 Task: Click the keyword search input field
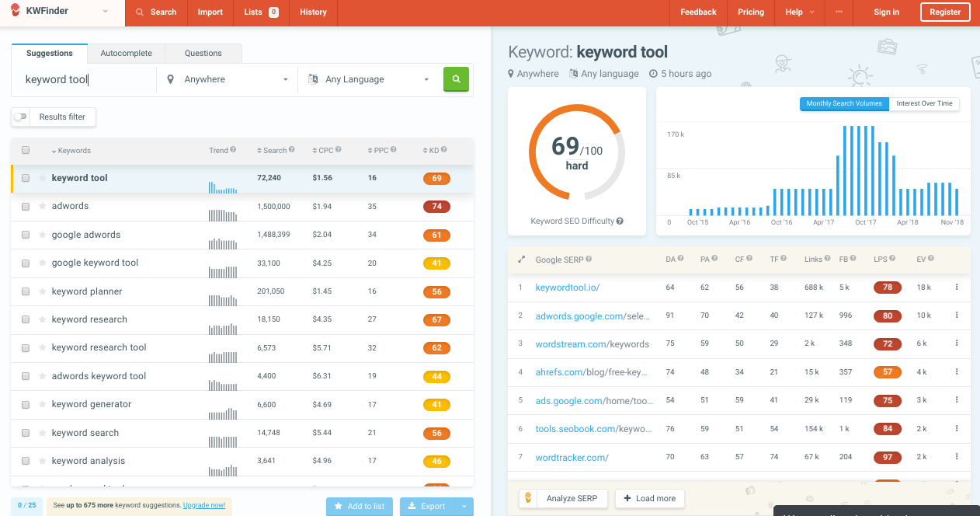pyautogui.click(x=85, y=79)
